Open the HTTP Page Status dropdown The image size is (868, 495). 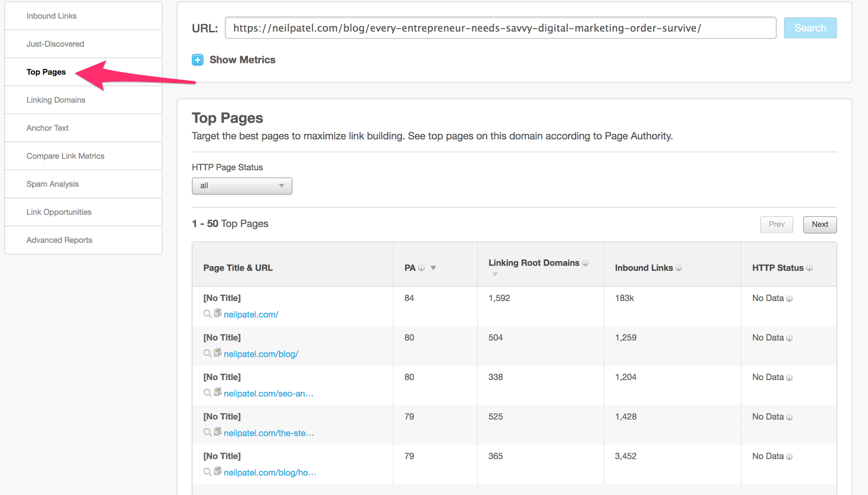pos(242,186)
